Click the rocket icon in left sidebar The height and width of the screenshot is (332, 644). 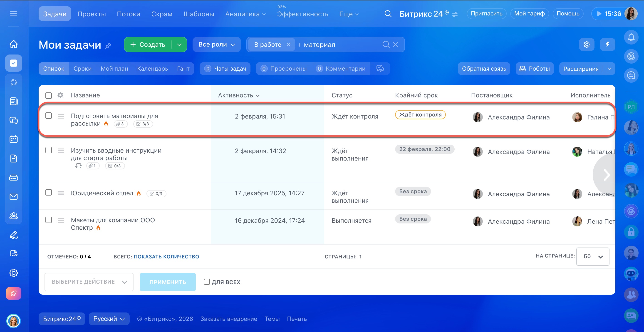tap(13, 293)
